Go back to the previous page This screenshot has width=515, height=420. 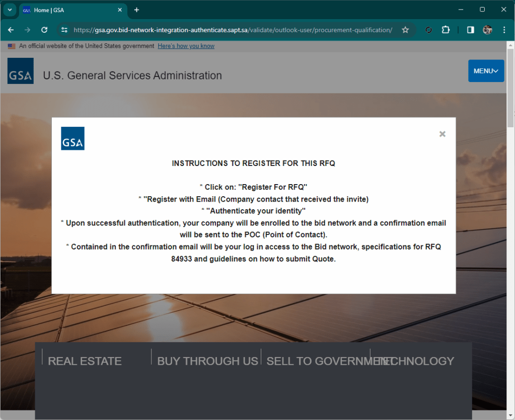11,30
